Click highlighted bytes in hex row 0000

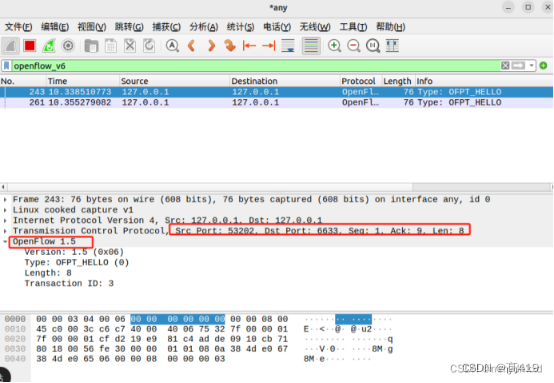point(177,319)
